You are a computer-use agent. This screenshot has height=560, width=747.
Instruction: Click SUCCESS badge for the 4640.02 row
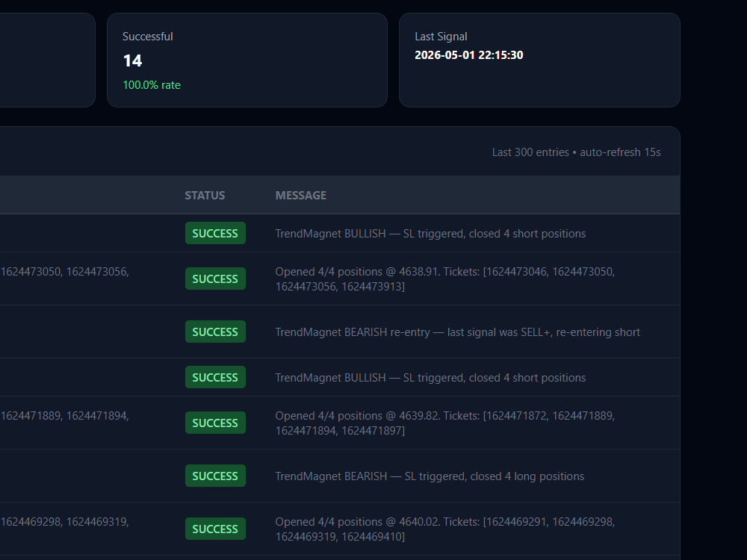(x=215, y=529)
